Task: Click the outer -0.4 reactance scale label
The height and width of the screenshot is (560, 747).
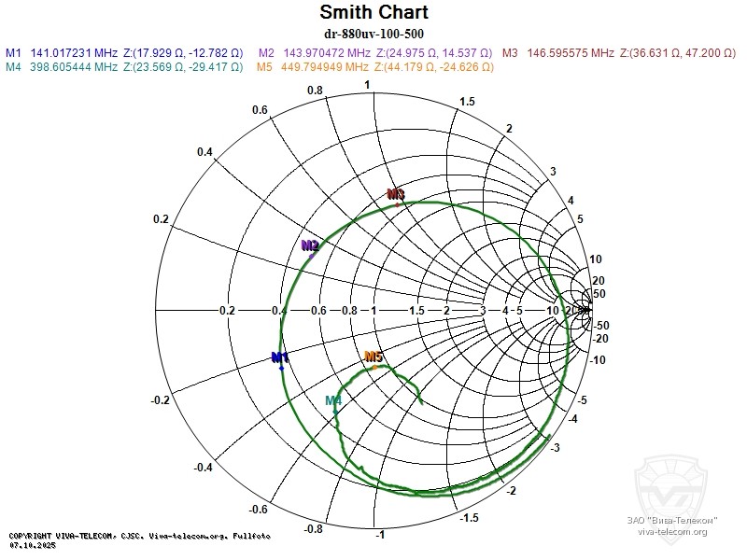Action: [x=204, y=467]
